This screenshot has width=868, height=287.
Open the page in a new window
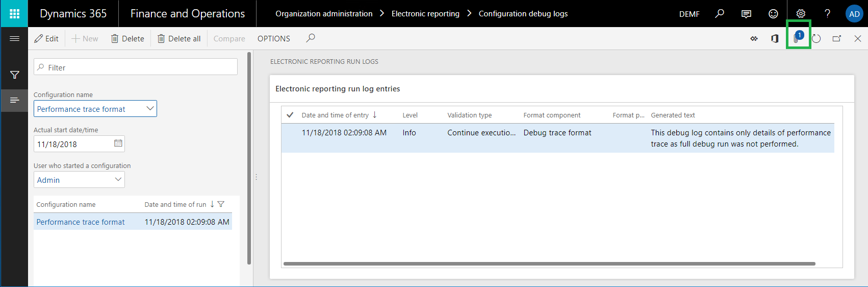pos(837,39)
